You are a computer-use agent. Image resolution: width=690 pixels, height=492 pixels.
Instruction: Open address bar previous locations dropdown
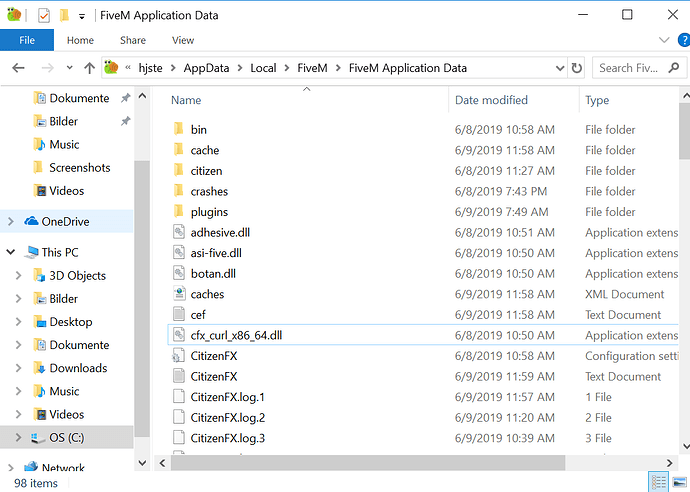(560, 68)
